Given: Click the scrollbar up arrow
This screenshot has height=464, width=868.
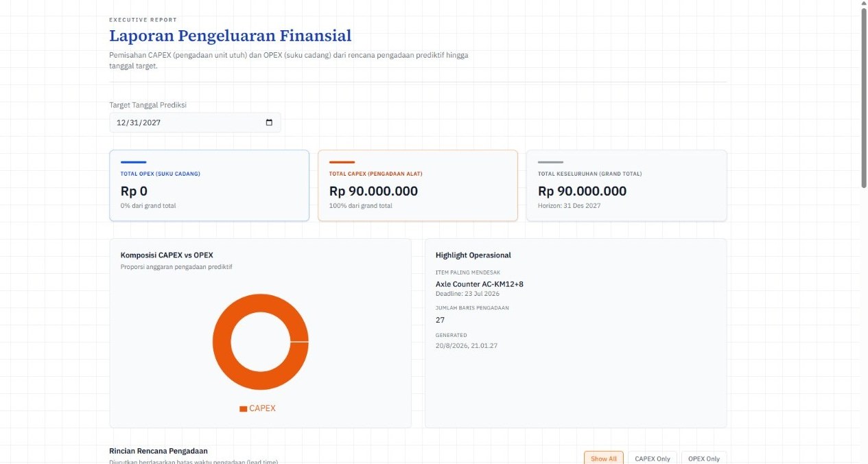Looking at the screenshot, I should pyautogui.click(x=864, y=4).
